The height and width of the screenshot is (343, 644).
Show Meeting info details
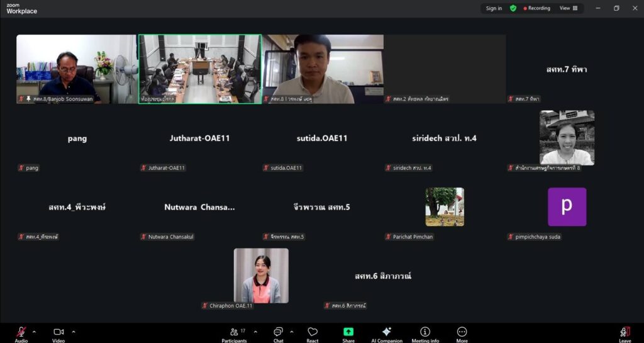(425, 333)
